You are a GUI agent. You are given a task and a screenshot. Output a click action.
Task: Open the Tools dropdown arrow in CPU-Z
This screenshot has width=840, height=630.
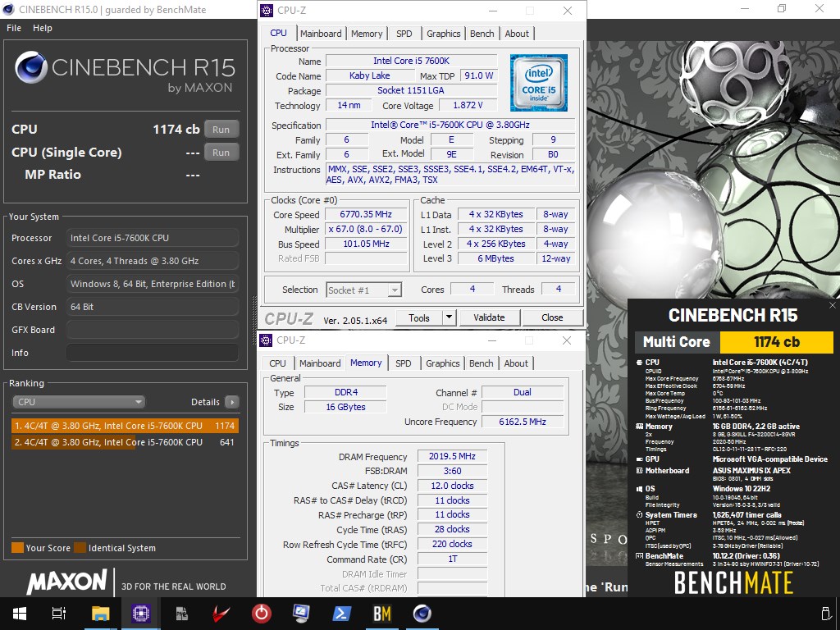pyautogui.click(x=449, y=317)
